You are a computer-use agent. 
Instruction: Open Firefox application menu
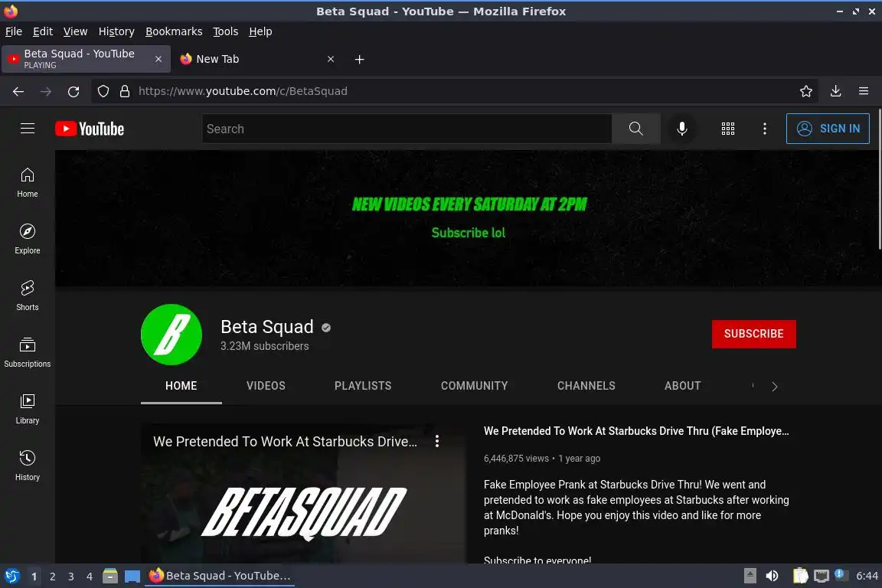[864, 91]
